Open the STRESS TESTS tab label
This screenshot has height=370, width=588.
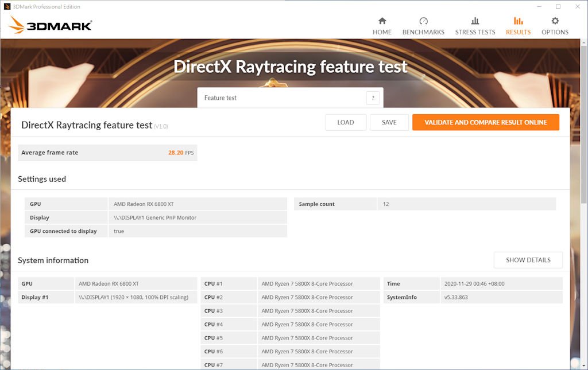(475, 32)
